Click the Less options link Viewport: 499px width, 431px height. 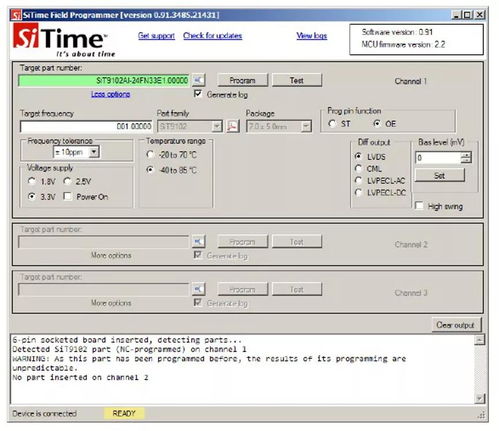coord(111,94)
